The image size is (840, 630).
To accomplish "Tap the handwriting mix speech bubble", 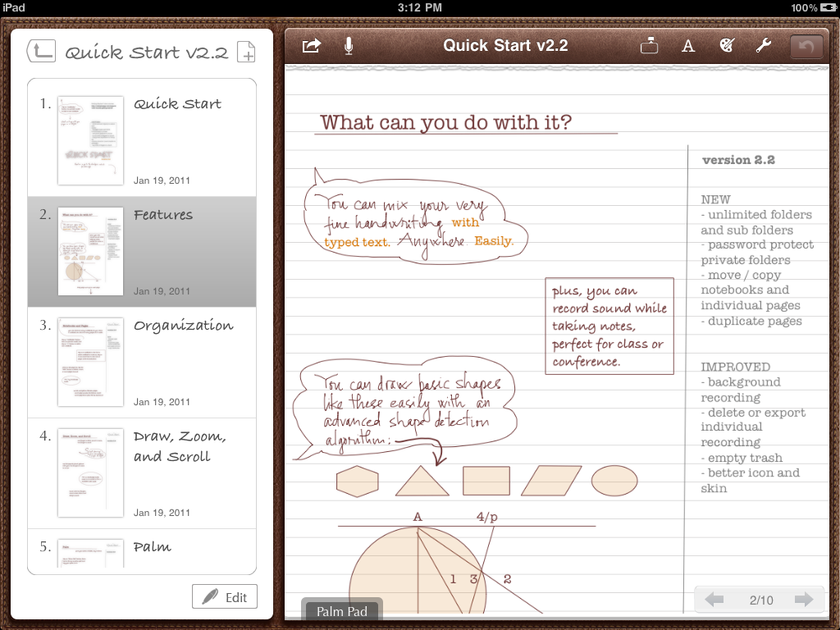I will point(415,217).
